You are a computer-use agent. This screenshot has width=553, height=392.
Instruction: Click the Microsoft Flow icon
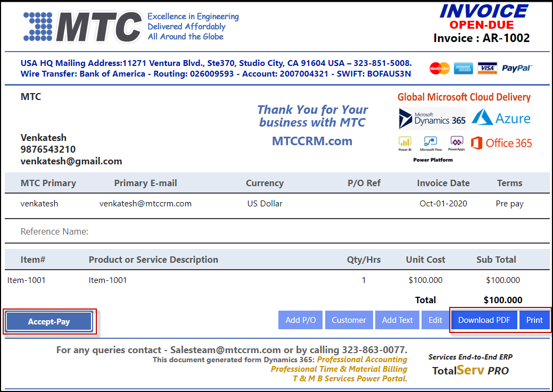(x=431, y=142)
